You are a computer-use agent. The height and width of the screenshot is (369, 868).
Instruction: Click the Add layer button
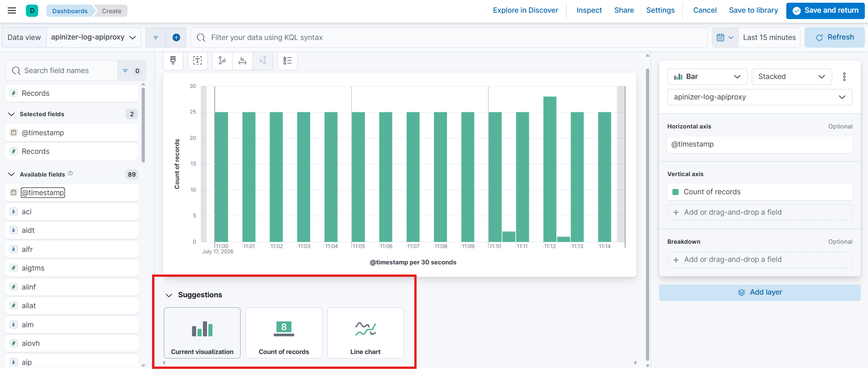[x=759, y=292]
